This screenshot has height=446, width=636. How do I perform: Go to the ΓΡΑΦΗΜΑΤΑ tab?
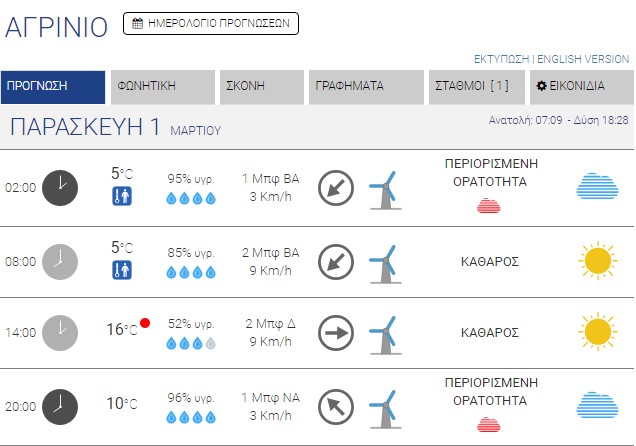pyautogui.click(x=366, y=86)
